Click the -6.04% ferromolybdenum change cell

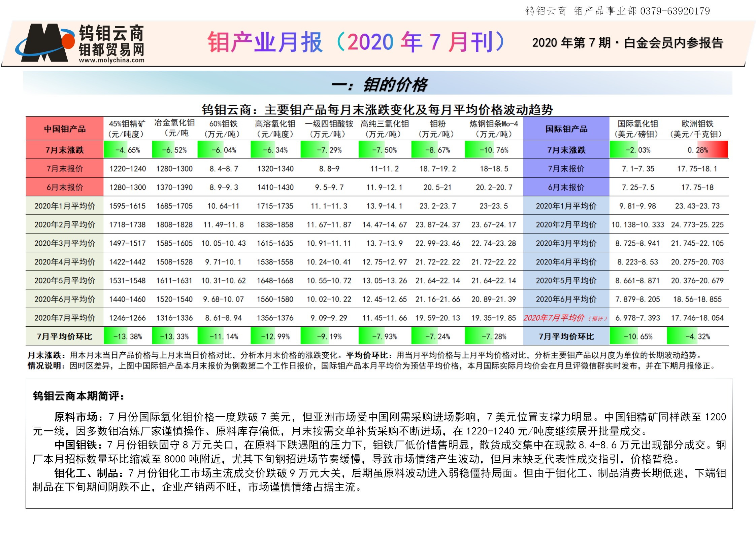click(x=224, y=150)
